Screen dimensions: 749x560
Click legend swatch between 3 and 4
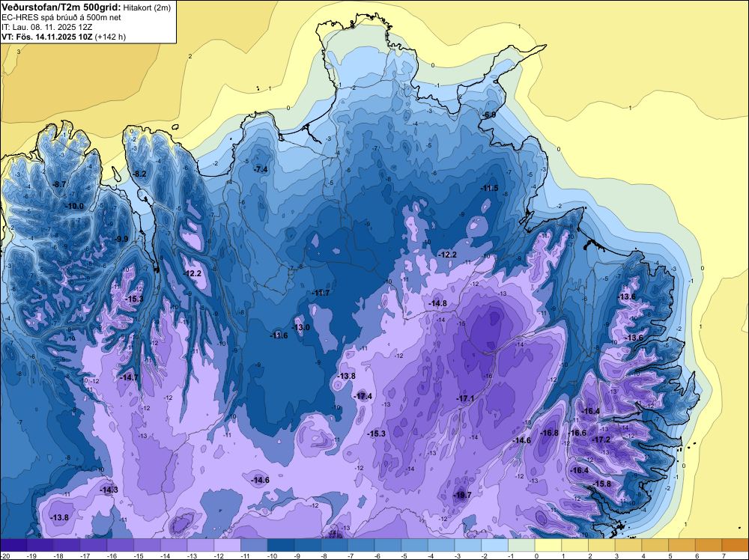[628, 545]
